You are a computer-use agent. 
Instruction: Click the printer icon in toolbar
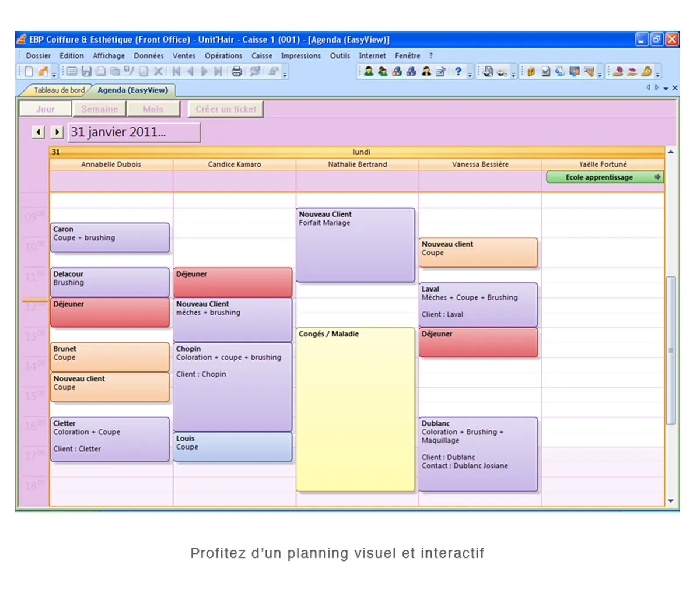pyautogui.click(x=236, y=72)
